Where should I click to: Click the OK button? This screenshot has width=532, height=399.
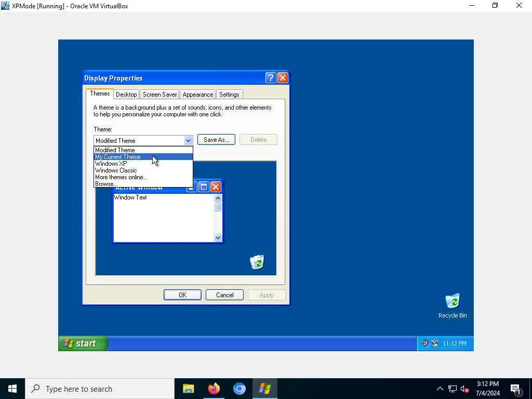pyautogui.click(x=182, y=295)
